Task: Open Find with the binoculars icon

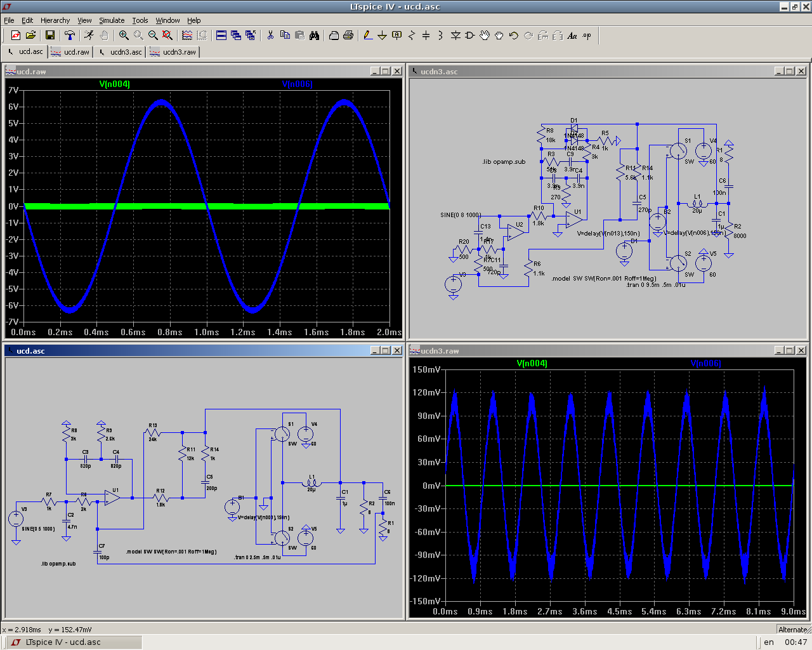Action: 314,36
